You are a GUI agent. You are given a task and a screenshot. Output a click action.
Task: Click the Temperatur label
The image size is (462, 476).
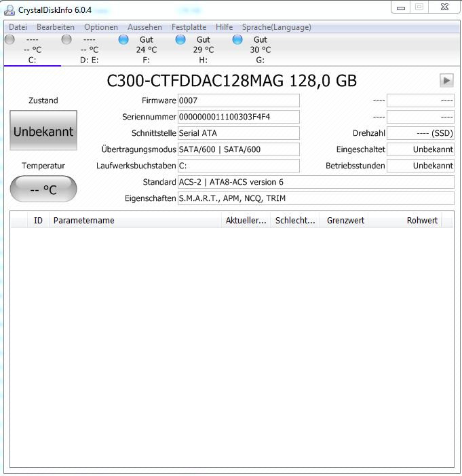point(43,166)
